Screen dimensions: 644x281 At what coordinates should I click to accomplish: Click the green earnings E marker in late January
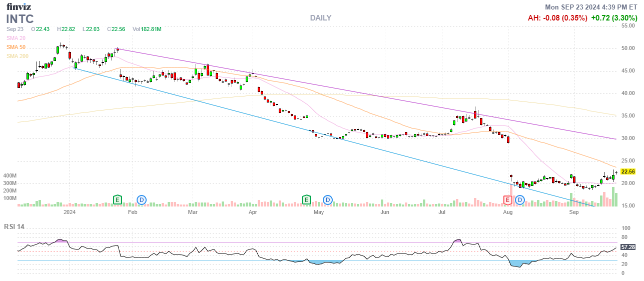(x=118, y=200)
